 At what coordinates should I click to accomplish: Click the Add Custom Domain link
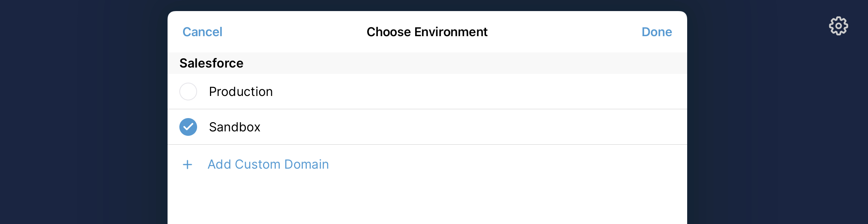point(268,164)
